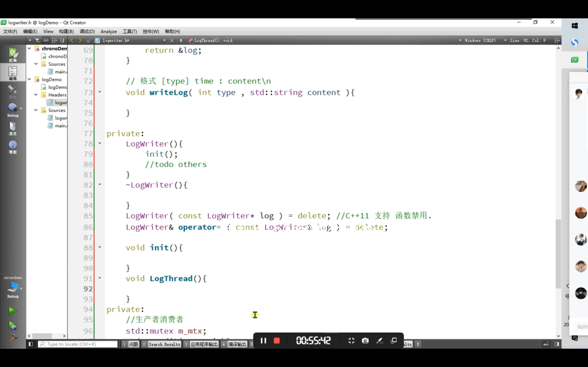Fold the writeLog function at line 73
The width and height of the screenshot is (588, 367).
click(x=100, y=92)
